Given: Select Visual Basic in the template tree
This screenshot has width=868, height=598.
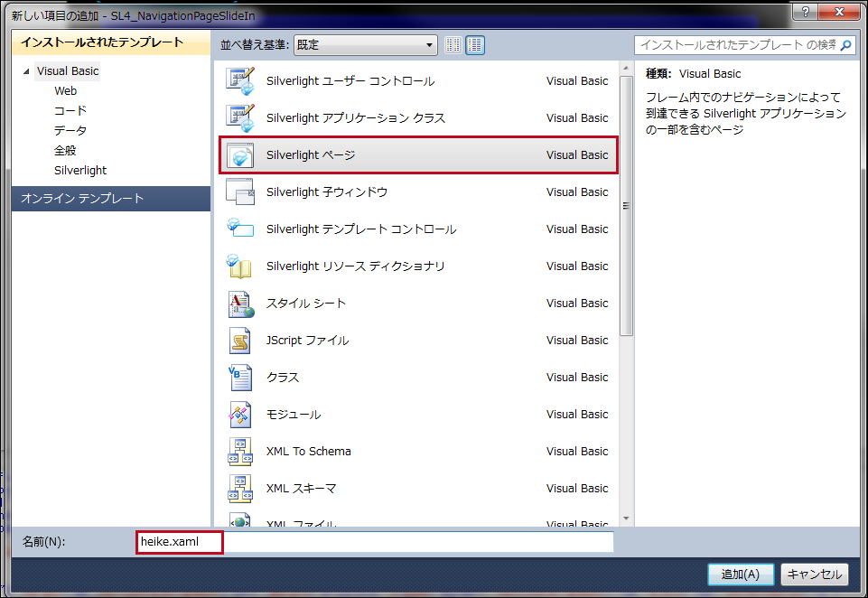Looking at the screenshot, I should [x=68, y=70].
